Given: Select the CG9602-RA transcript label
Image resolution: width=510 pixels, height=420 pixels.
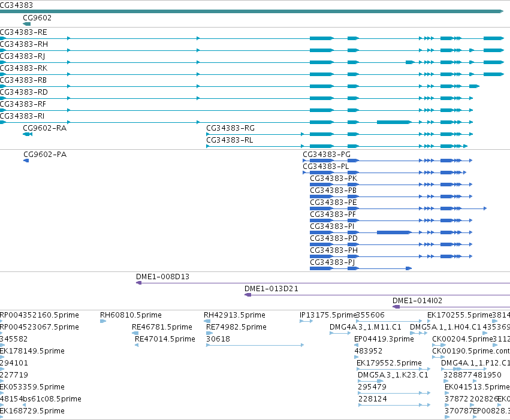Looking at the screenshot, I should (44, 128).
